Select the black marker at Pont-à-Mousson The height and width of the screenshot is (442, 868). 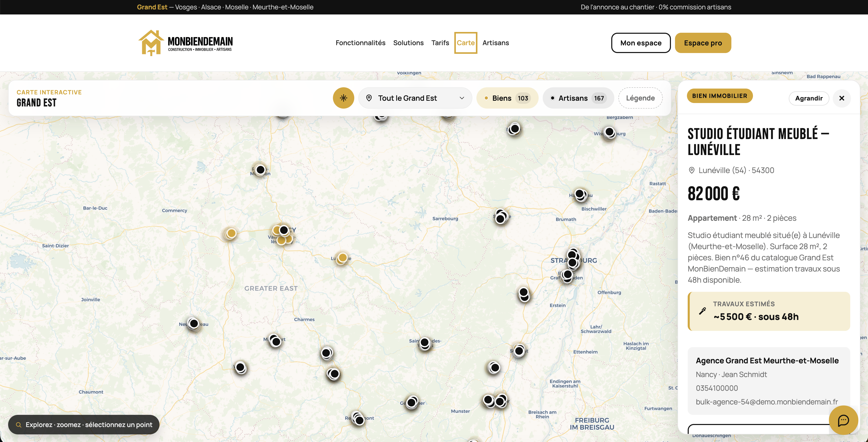point(260,170)
